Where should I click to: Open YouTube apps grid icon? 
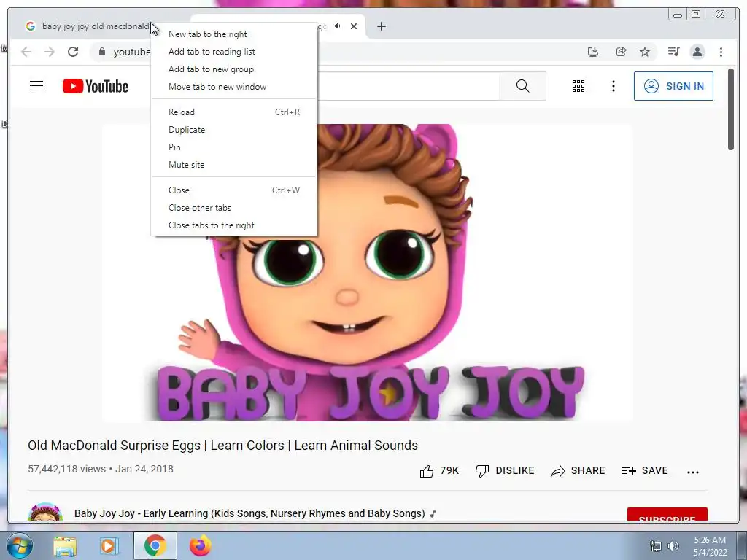tap(578, 86)
